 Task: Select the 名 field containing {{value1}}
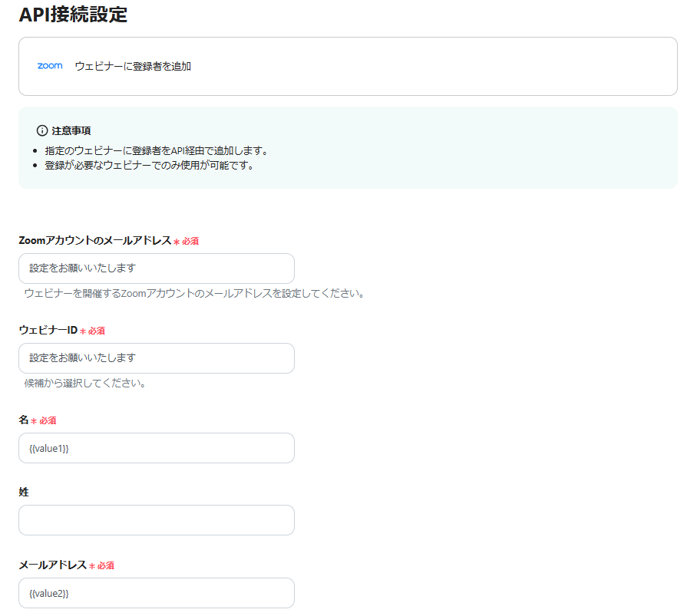tap(156, 448)
